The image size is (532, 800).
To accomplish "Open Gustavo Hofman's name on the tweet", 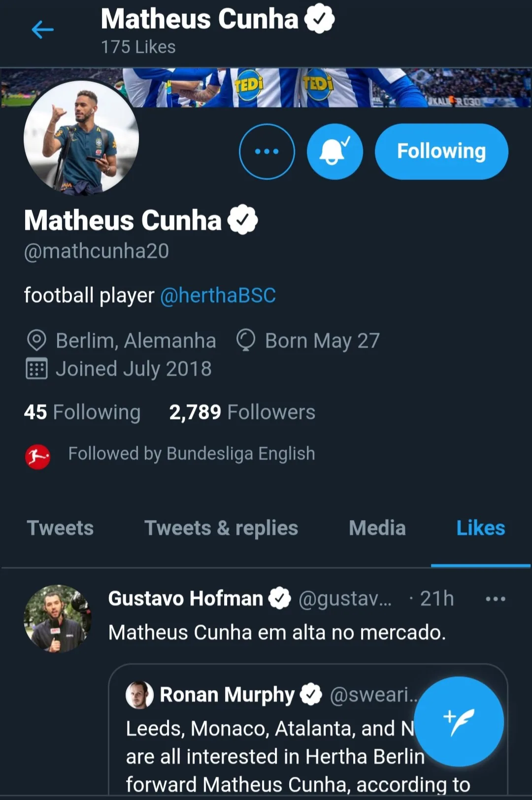I will [x=186, y=599].
